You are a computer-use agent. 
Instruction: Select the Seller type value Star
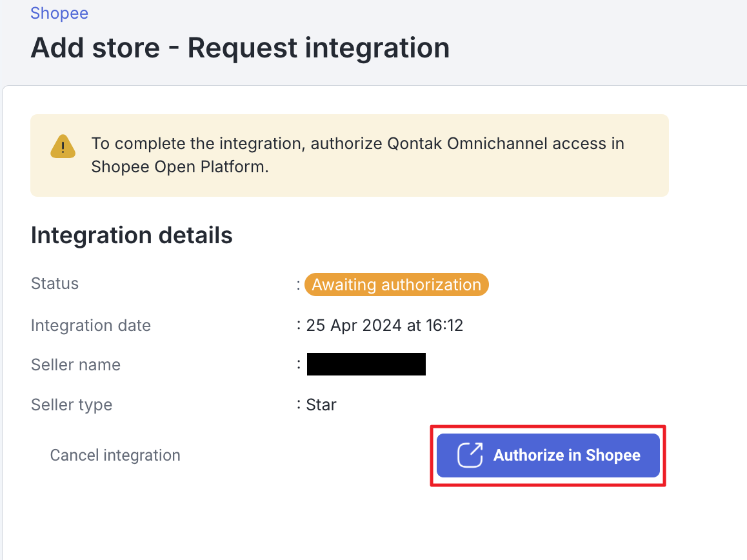coord(321,405)
